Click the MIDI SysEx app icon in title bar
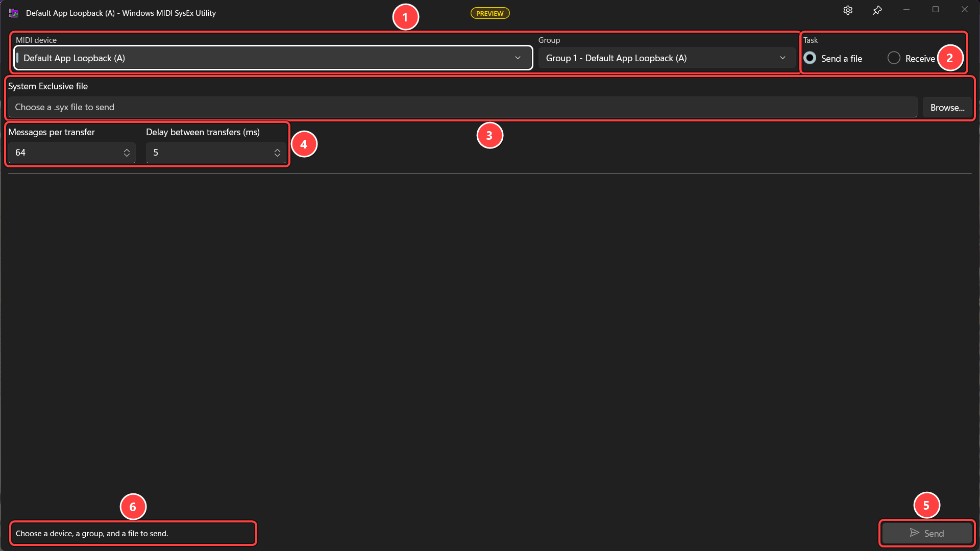 [x=13, y=13]
